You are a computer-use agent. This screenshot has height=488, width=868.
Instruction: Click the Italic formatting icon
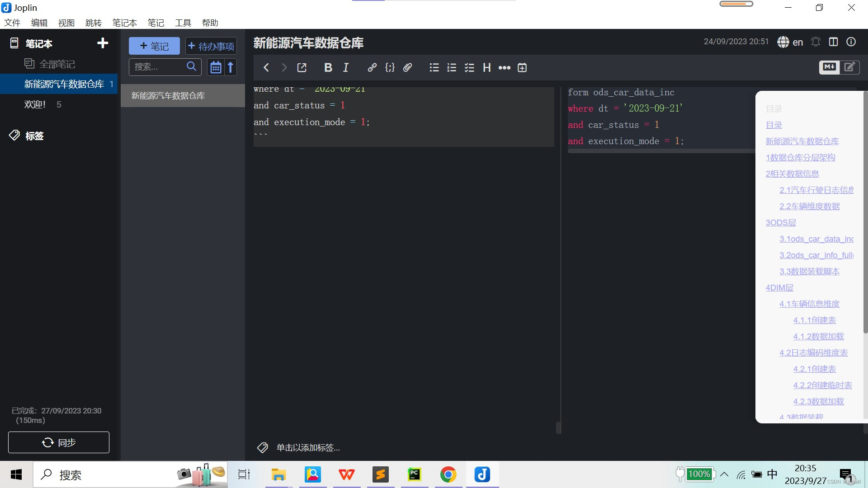346,68
